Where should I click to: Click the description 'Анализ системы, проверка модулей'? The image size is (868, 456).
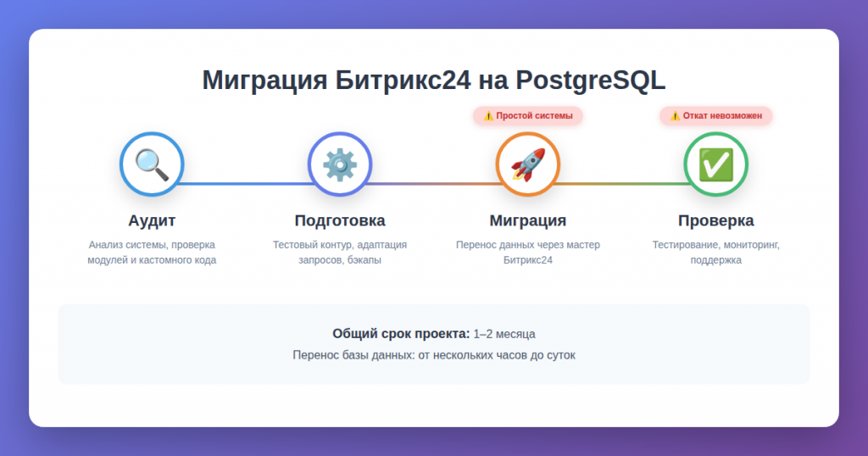(152, 253)
